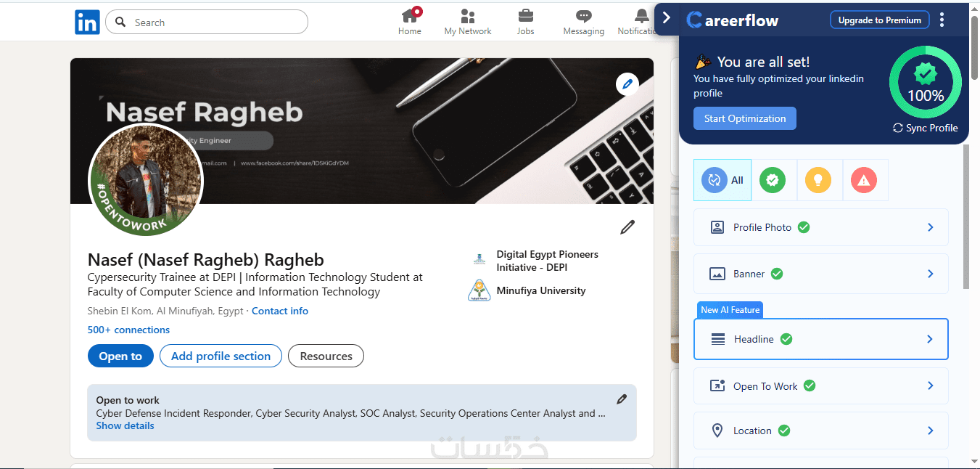The width and height of the screenshot is (980, 469).
Task: Click Banner green check badge
Action: tap(777, 274)
